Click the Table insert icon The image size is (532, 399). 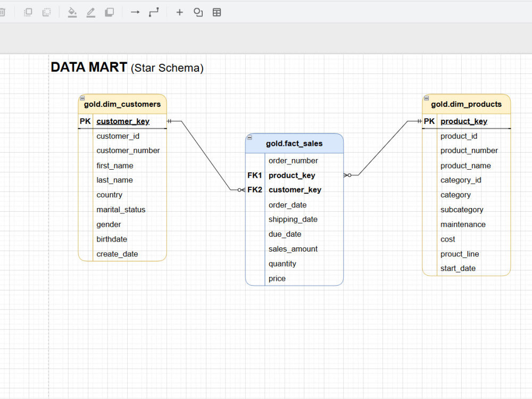coord(217,13)
